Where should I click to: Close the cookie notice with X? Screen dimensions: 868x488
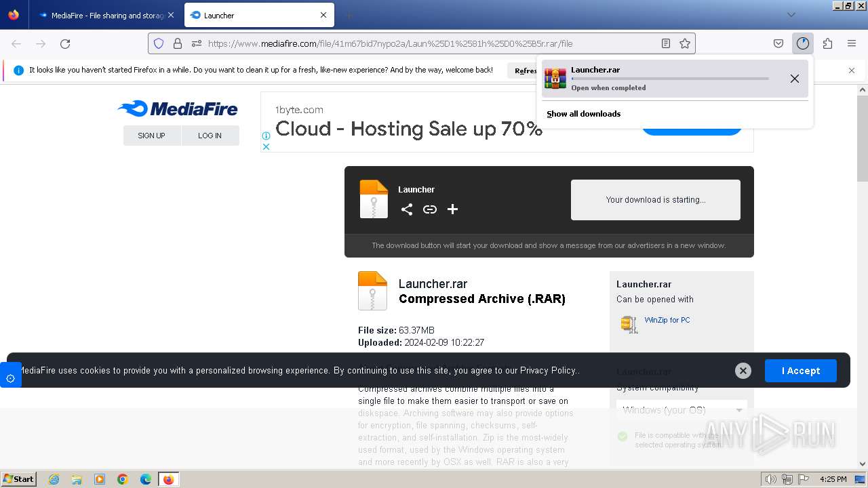(x=743, y=371)
